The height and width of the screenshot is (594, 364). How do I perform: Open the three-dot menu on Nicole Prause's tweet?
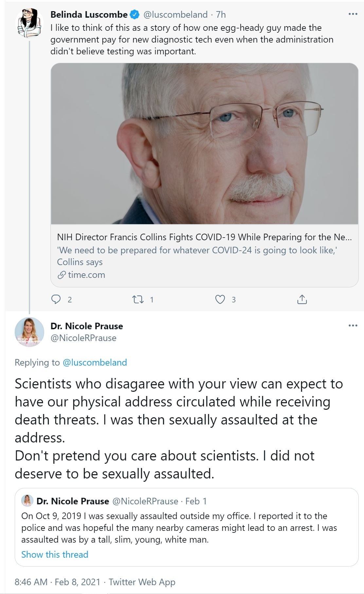click(353, 326)
